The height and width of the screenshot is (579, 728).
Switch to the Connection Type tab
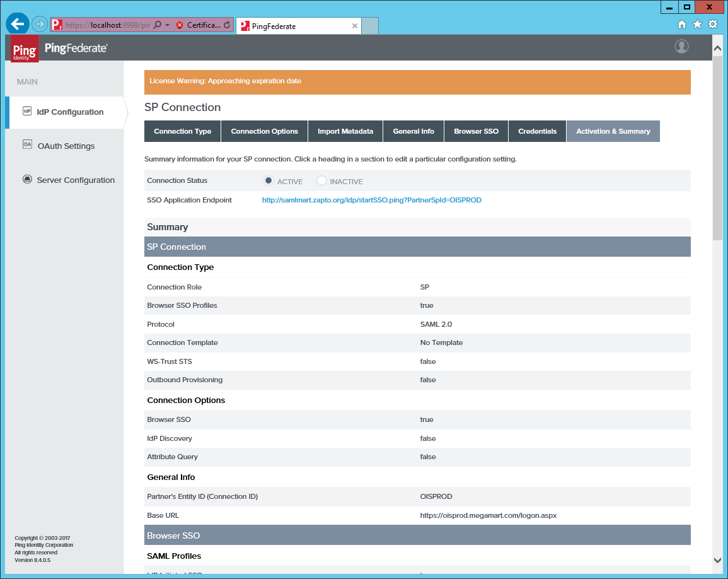pyautogui.click(x=182, y=131)
